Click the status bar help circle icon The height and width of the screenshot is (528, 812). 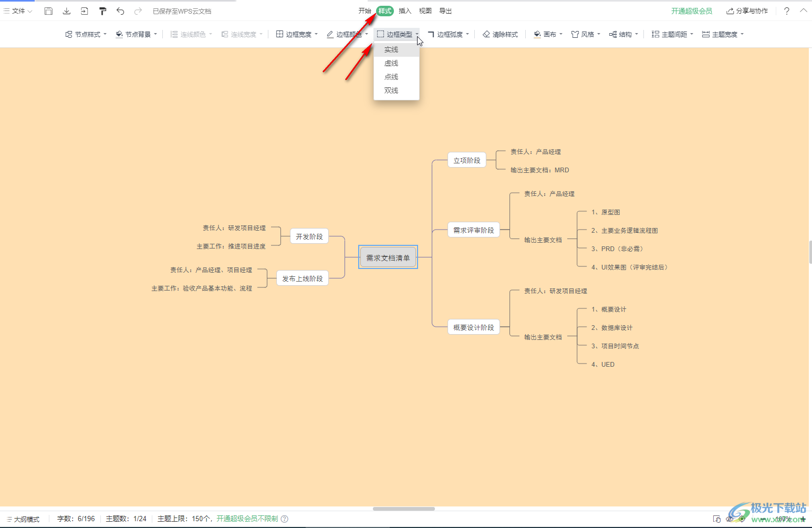click(x=285, y=519)
